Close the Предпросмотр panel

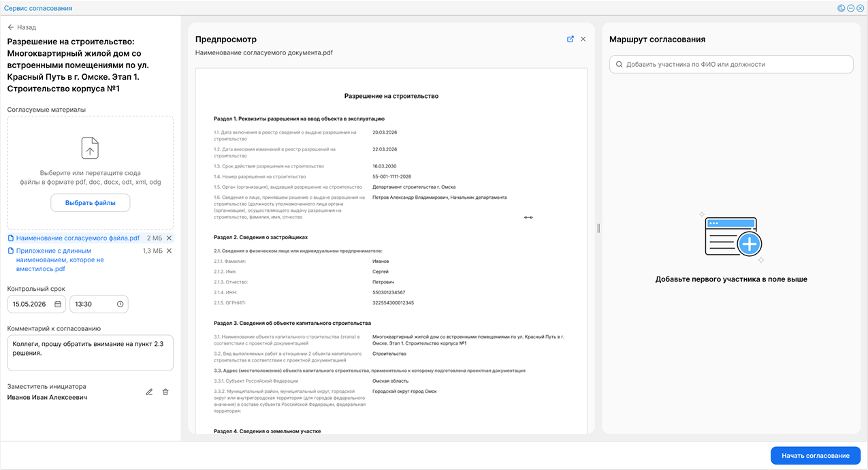point(583,40)
